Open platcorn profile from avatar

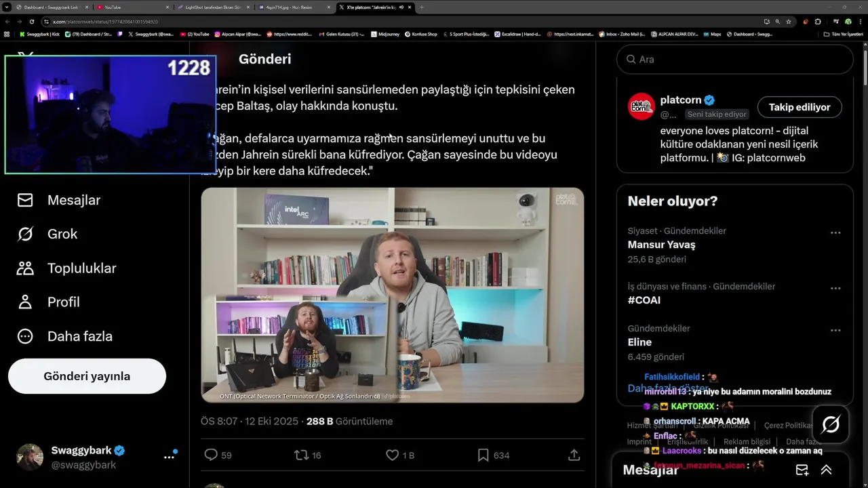coord(641,106)
